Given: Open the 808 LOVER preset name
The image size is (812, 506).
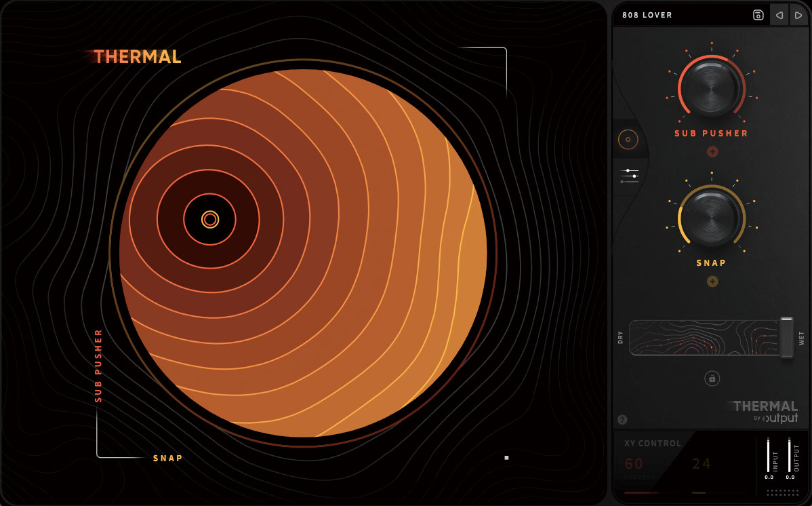Looking at the screenshot, I should (647, 15).
